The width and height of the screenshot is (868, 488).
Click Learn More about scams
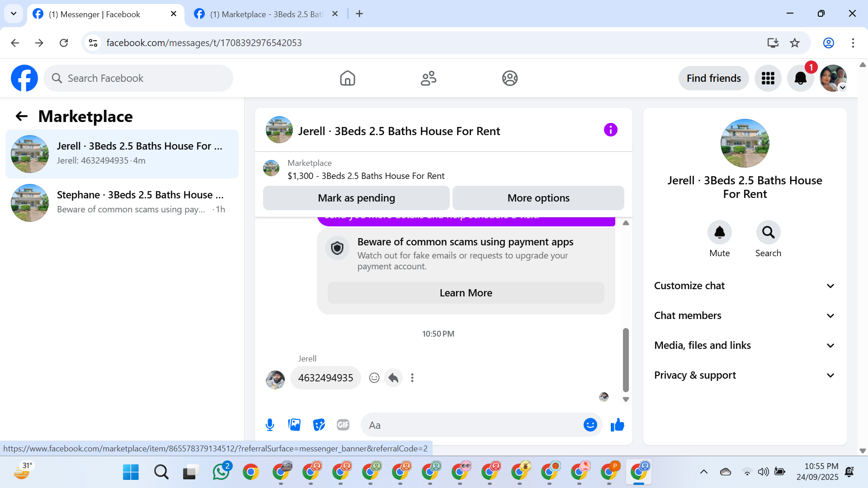tap(466, 293)
